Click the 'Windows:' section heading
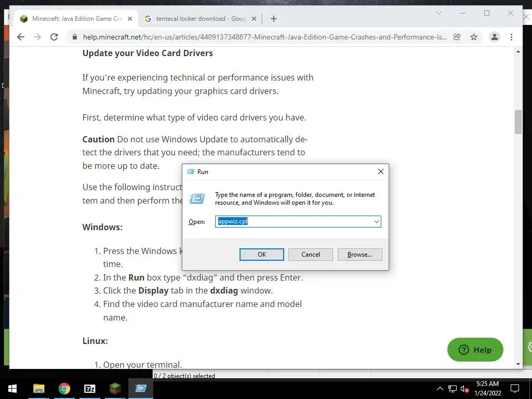Screen dimensions: 532x399 click(x=102, y=227)
